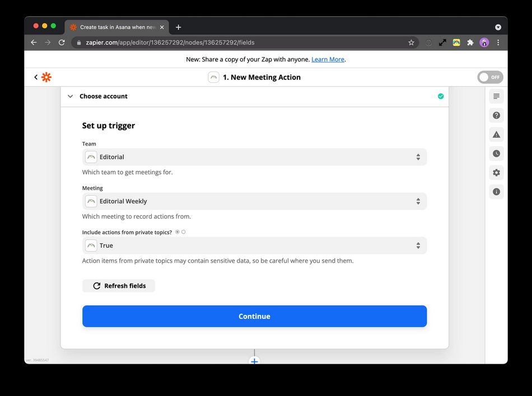Open a new browser tab

click(x=179, y=27)
